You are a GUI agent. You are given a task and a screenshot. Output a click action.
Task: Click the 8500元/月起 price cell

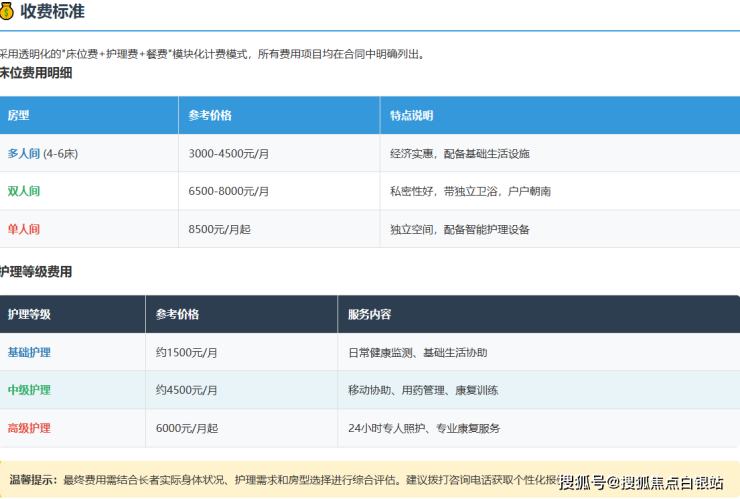tap(219, 229)
